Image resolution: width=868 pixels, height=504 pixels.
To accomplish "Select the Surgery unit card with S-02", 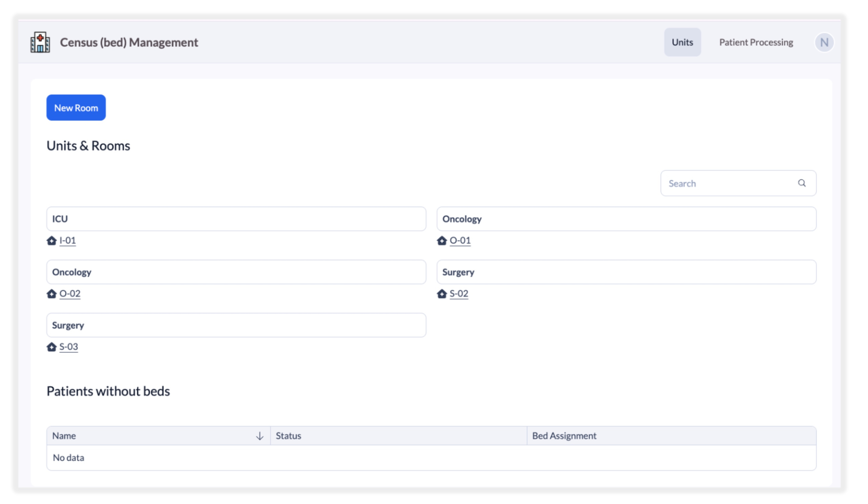I will tap(627, 272).
